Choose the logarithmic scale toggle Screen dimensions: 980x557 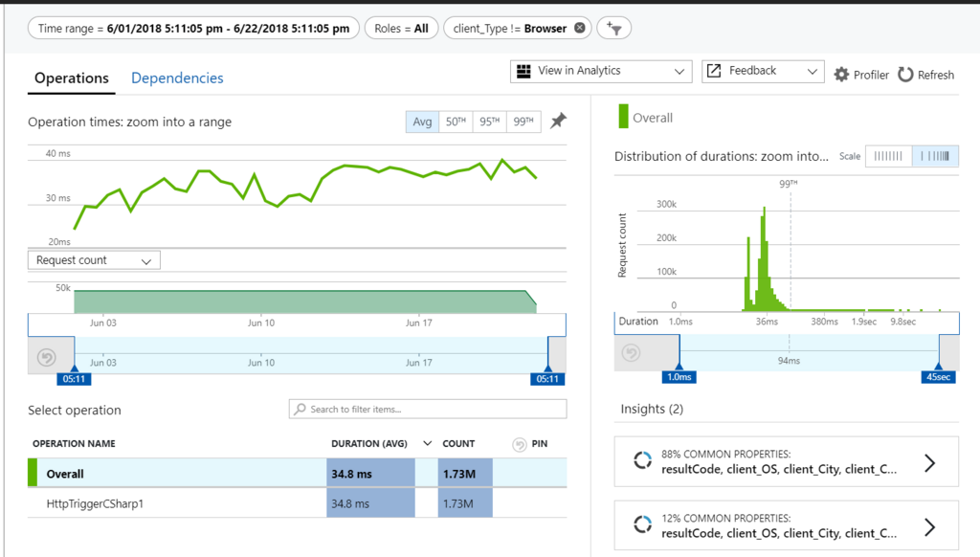935,156
